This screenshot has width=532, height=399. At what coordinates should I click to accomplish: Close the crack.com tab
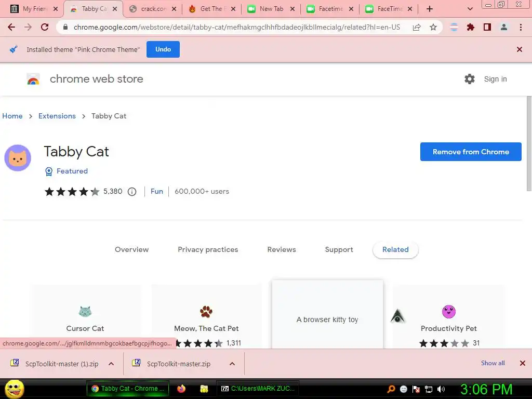[174, 9]
